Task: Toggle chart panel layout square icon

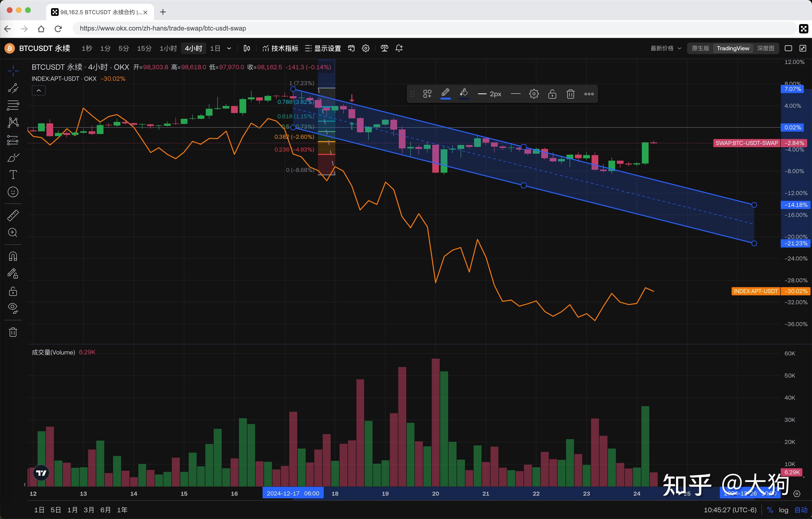Action: 788,48
